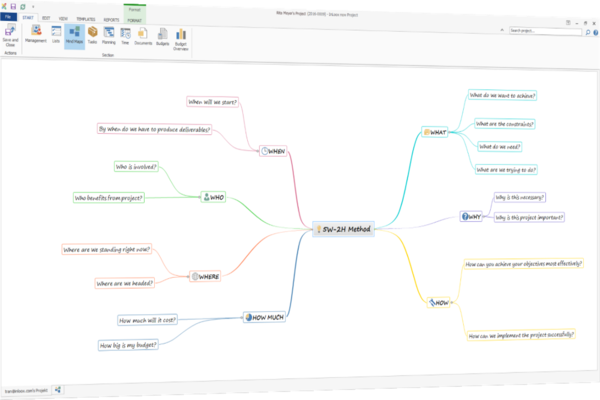Click the refresh icon in quick access toolbar
This screenshot has width=600, height=400.
coord(23,7)
